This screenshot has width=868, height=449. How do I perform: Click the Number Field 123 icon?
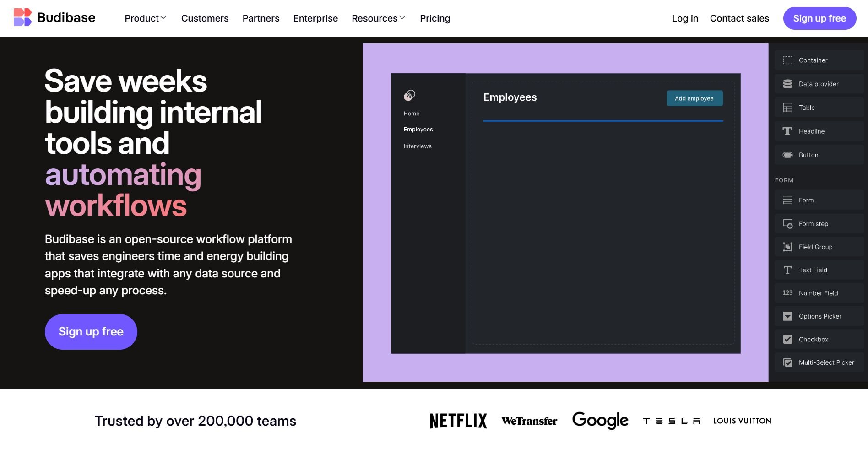click(787, 293)
